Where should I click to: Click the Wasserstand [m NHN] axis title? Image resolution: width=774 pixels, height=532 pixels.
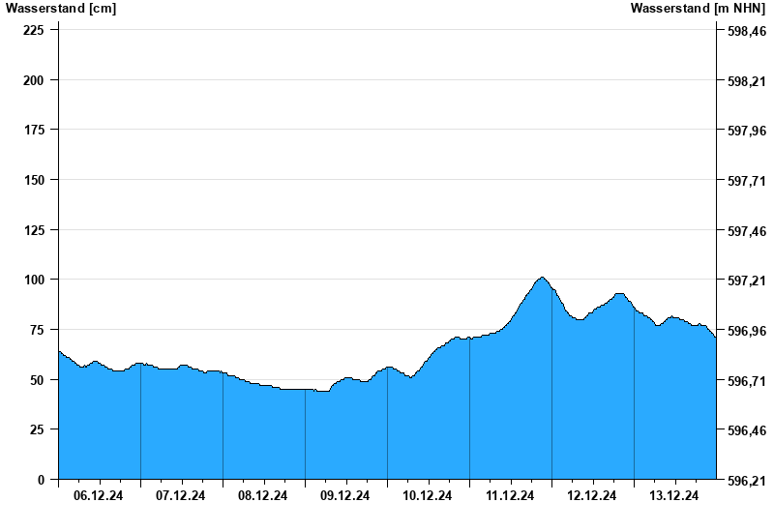pos(698,9)
